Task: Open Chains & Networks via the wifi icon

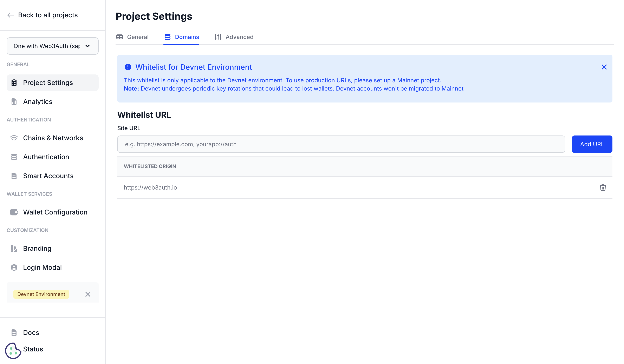Action: pyautogui.click(x=14, y=138)
